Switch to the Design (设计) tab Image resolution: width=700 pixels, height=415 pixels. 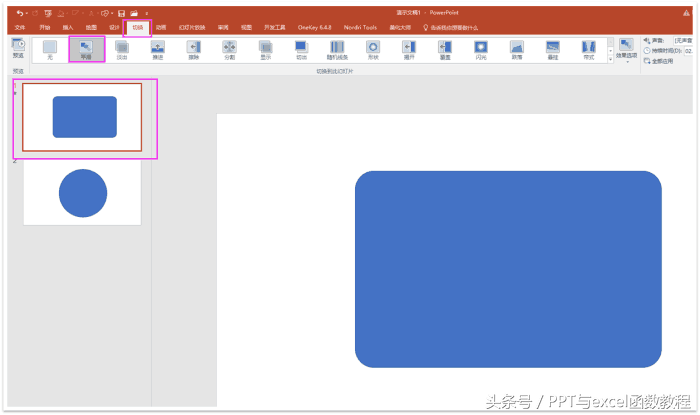click(x=114, y=28)
